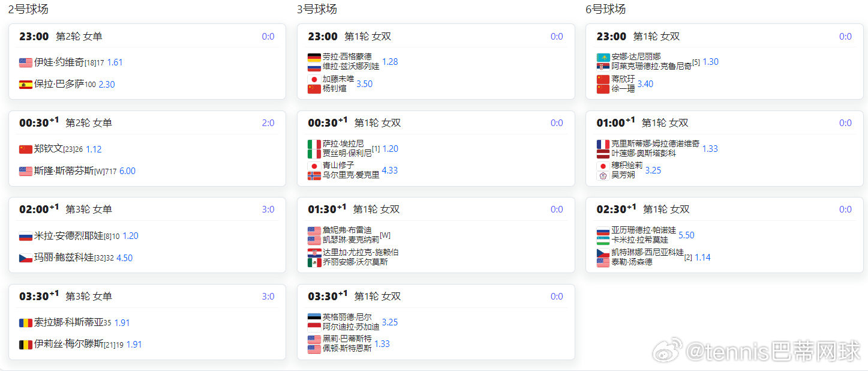The image size is (868, 371).
Task: Open player 米拉·安德烈耶娃's name link
Action: [x=69, y=236]
